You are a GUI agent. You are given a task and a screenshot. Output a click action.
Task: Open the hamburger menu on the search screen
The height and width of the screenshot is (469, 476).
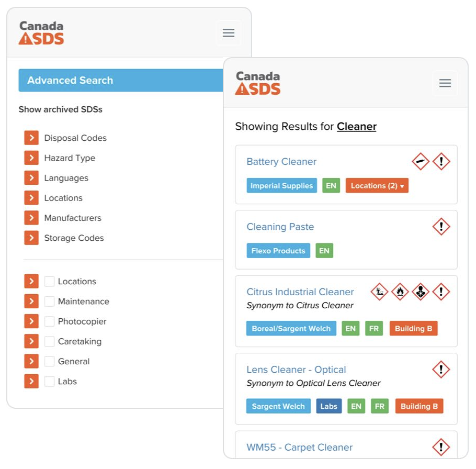(x=229, y=32)
